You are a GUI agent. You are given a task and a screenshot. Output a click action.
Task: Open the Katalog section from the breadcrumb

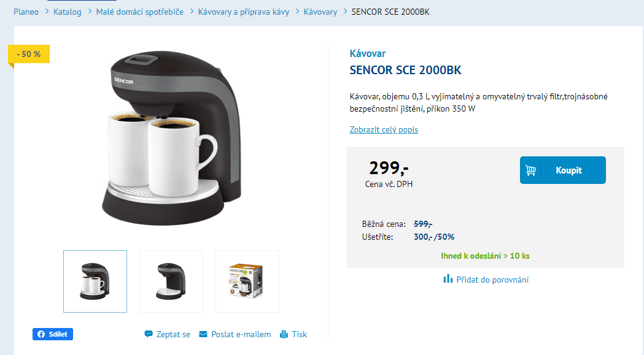pos(67,11)
